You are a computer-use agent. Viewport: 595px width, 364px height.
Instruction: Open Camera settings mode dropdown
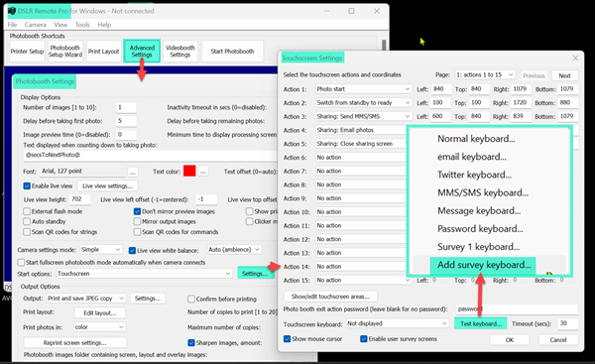[101, 250]
